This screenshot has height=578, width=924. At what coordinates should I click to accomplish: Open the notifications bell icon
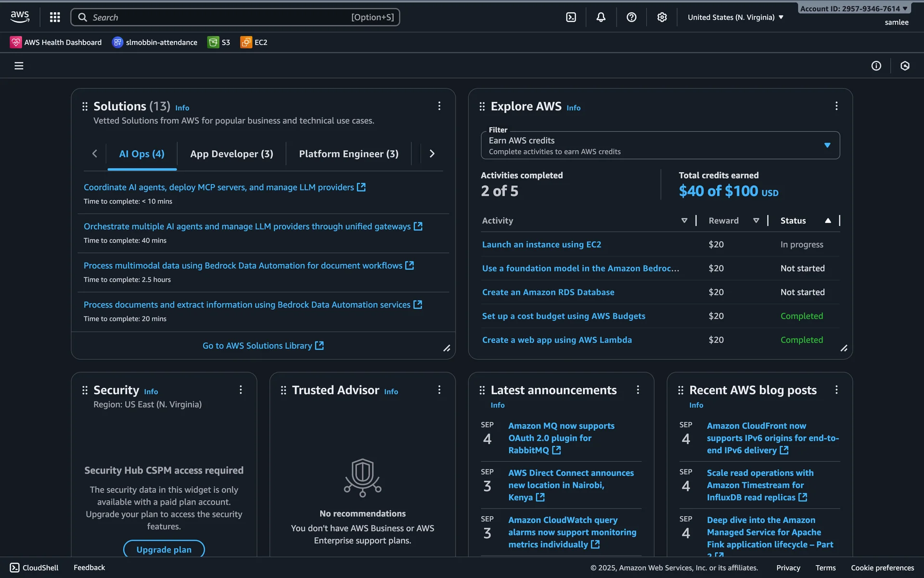601,17
